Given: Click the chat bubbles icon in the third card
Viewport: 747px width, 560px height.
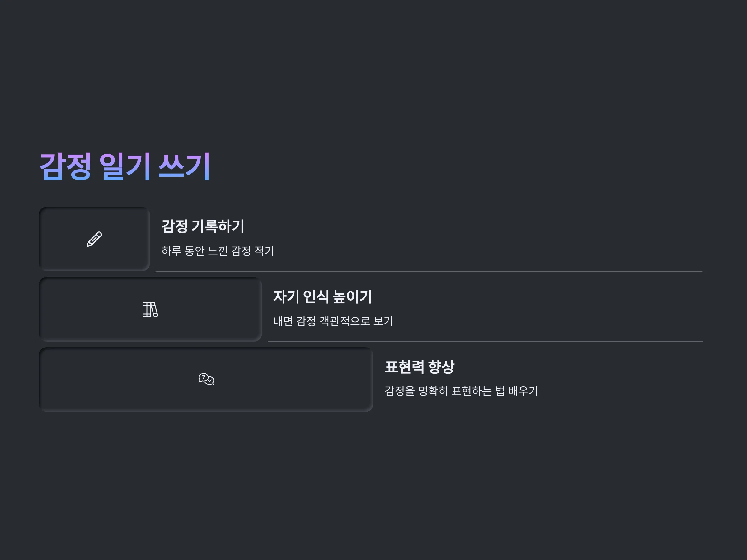Looking at the screenshot, I should 206,380.
